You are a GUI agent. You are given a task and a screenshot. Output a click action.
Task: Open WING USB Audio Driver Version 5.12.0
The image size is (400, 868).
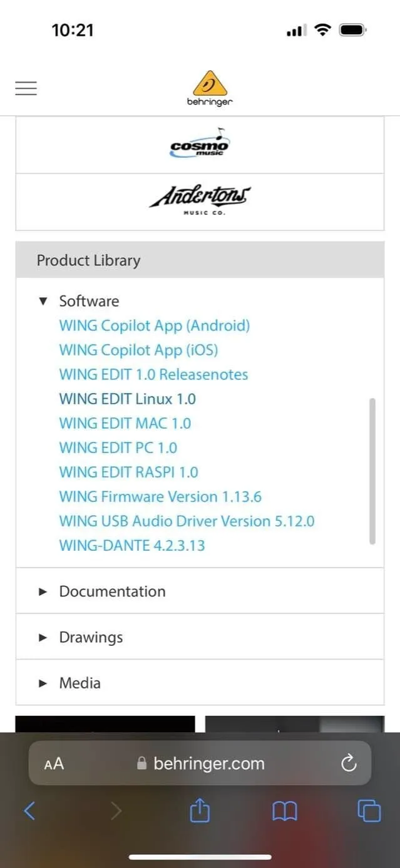[x=187, y=521]
